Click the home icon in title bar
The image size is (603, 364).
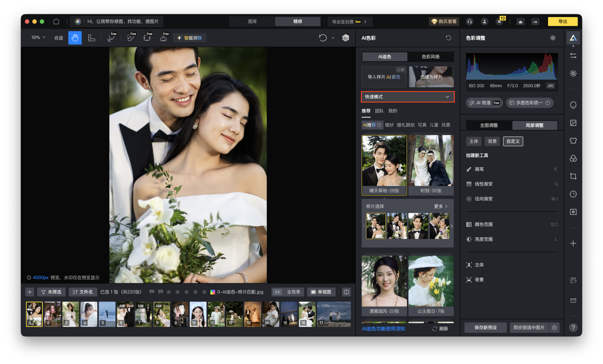[x=56, y=21]
